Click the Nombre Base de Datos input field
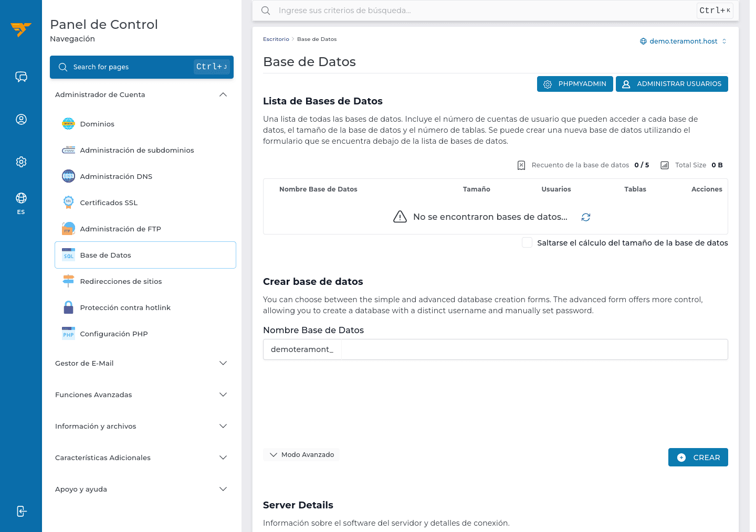756x532 pixels. point(534,349)
